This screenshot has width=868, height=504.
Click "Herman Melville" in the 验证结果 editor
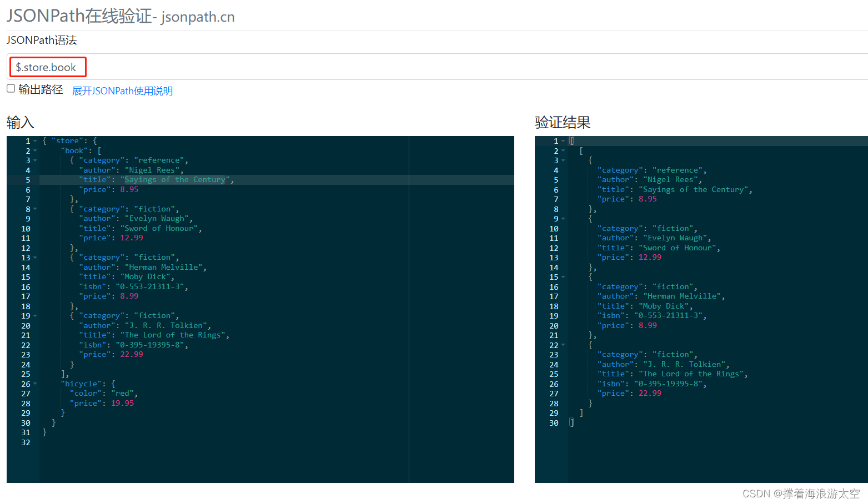(x=682, y=296)
